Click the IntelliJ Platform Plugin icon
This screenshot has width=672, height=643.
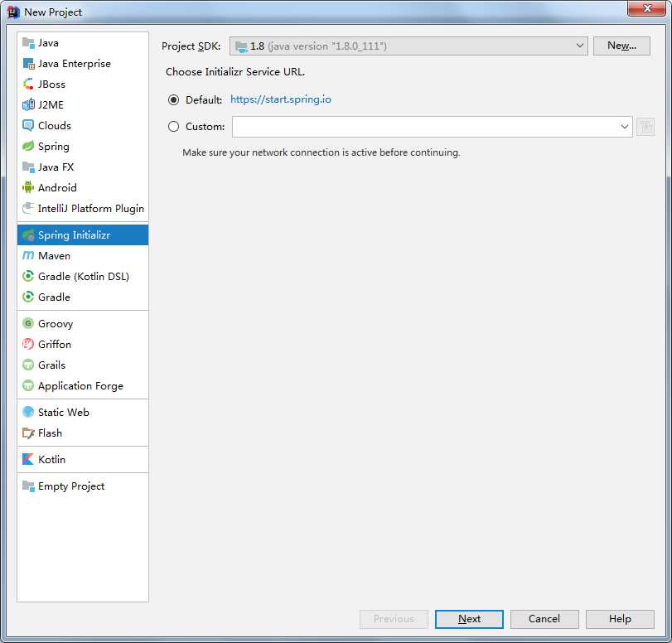click(28, 208)
